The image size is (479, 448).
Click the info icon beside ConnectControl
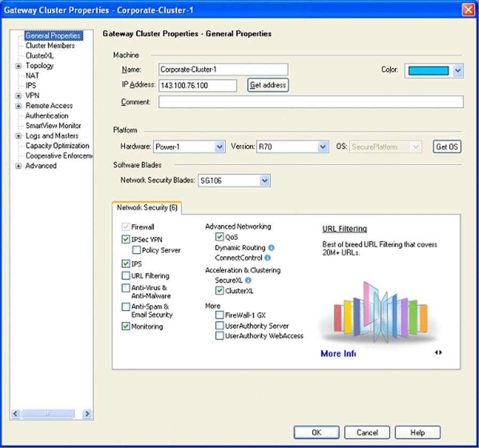pos(268,258)
